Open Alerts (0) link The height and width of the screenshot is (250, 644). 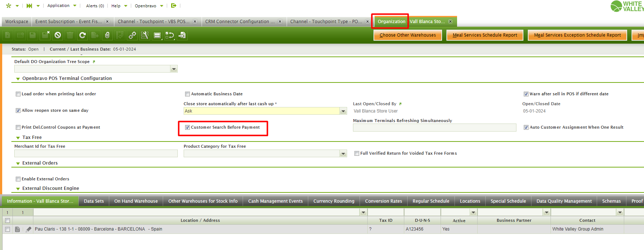[95, 6]
